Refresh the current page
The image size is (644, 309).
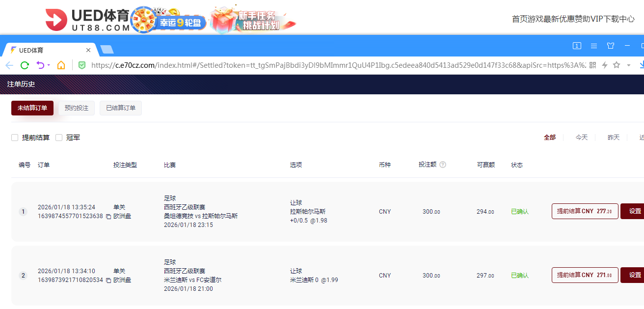24,64
